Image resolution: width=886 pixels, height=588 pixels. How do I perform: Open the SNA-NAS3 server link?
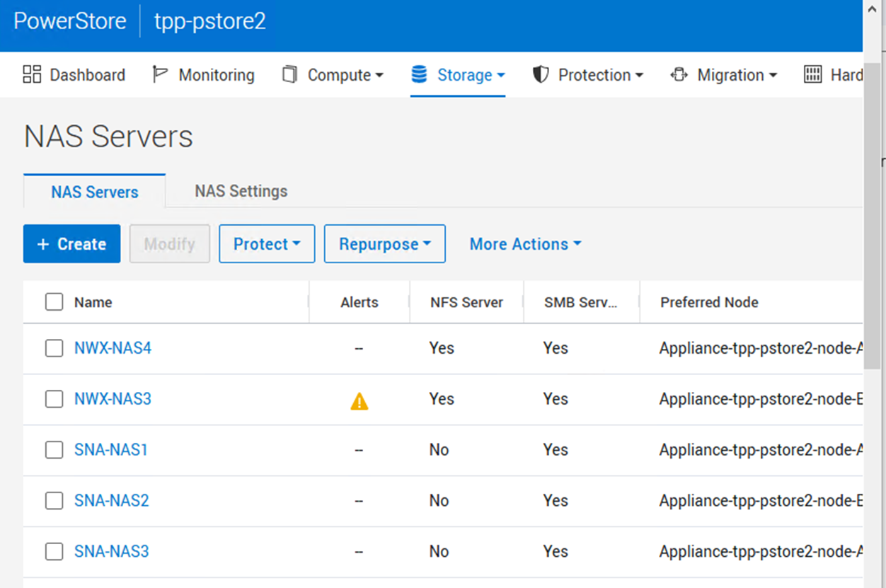point(112,552)
